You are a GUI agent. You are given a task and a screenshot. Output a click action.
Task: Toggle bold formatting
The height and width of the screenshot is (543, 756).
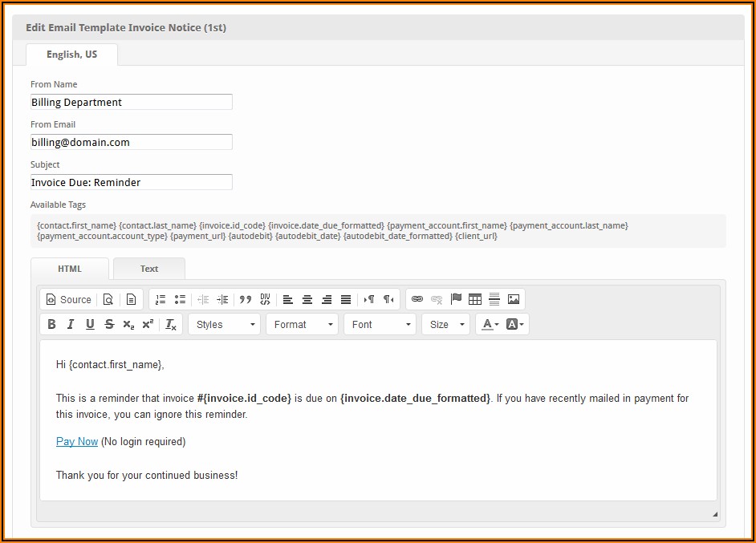(x=51, y=324)
